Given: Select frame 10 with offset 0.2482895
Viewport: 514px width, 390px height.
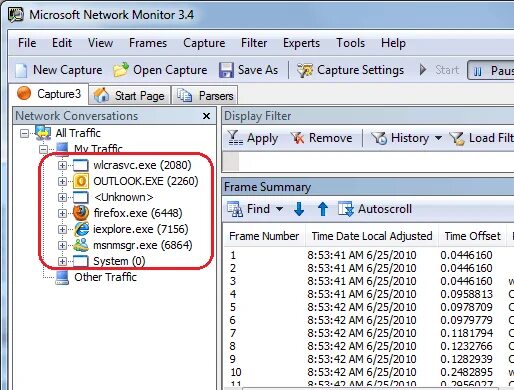Looking at the screenshot, I should click(369, 372).
